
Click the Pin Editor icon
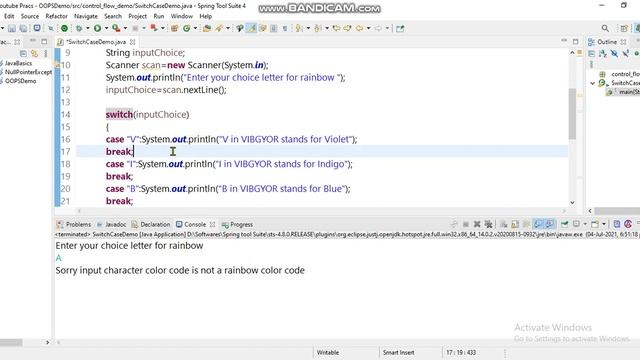click(400, 28)
